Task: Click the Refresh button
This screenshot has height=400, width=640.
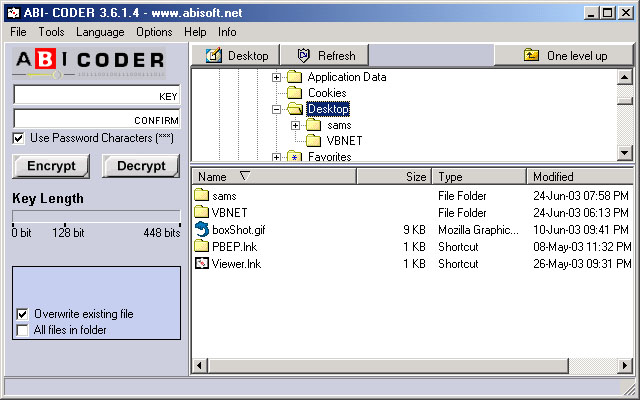Action: tap(324, 55)
